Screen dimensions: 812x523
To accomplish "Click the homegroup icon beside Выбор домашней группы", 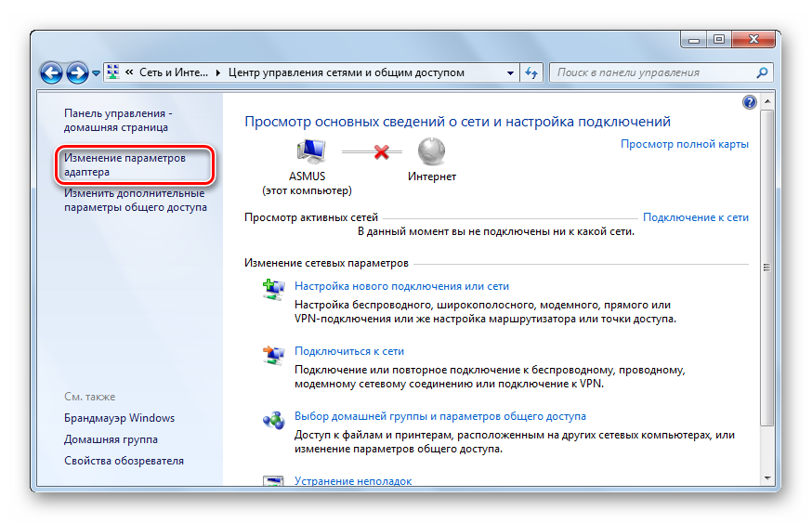I will (273, 418).
